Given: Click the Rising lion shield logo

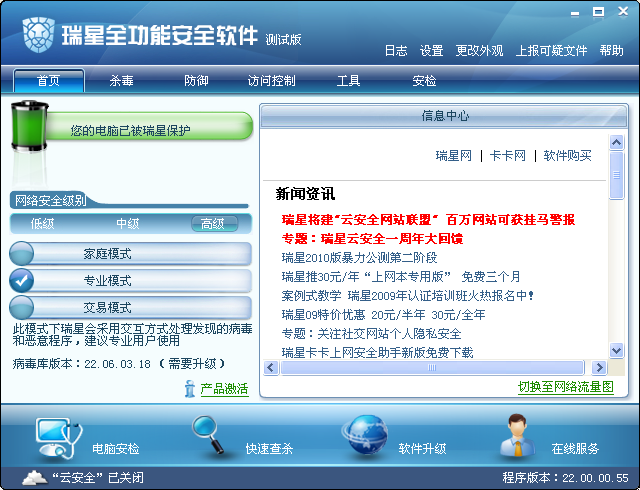Looking at the screenshot, I should point(38,35).
